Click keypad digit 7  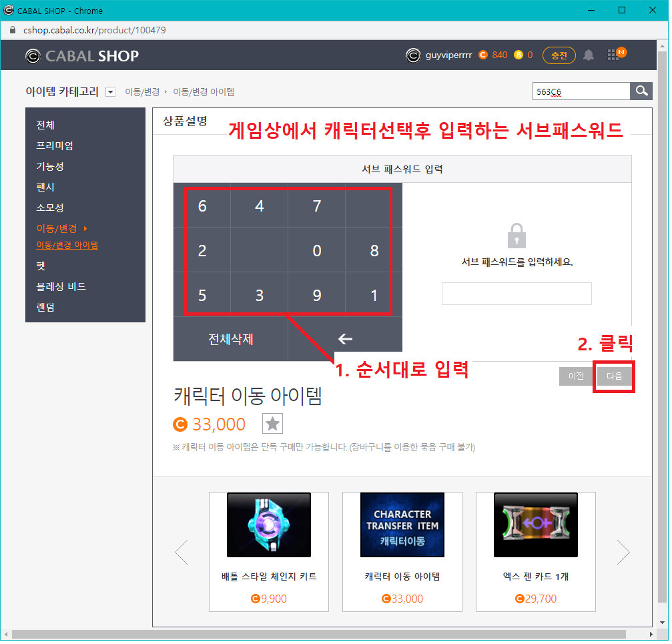(318, 207)
